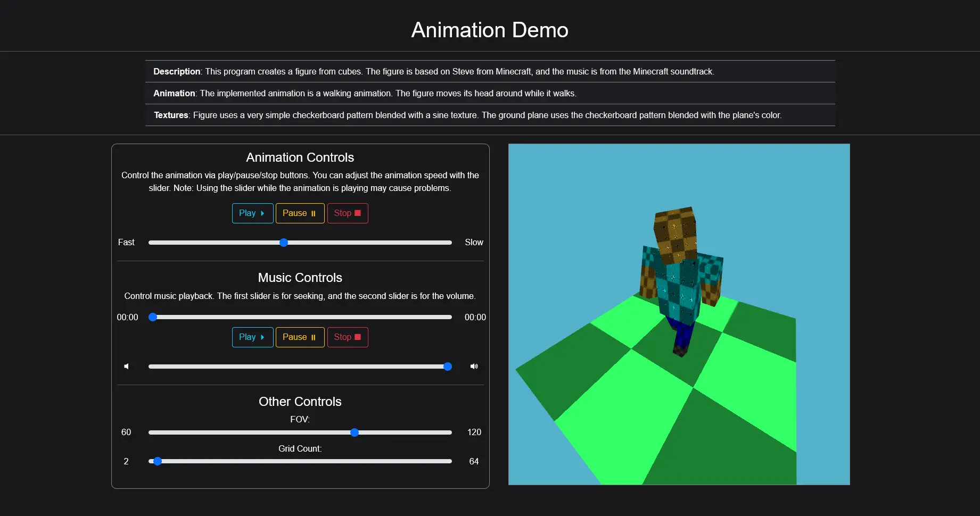
Task: Pause the music playback
Action: tap(300, 337)
